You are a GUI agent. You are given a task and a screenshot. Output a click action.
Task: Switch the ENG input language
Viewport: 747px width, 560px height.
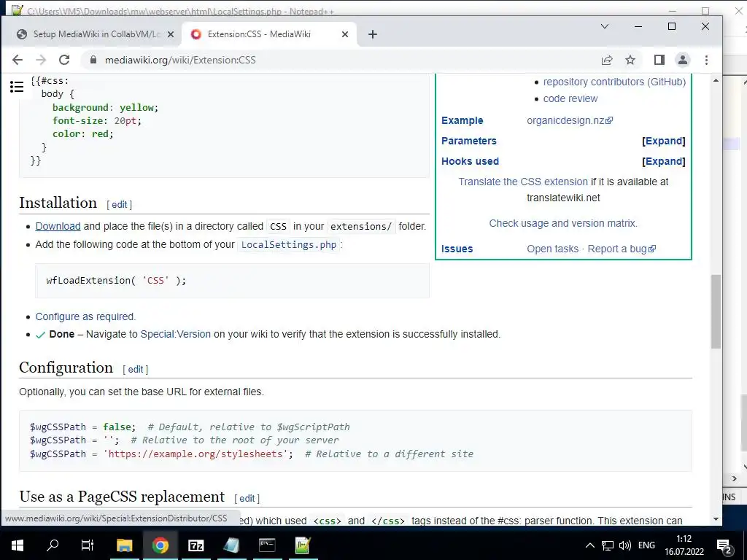(x=646, y=545)
